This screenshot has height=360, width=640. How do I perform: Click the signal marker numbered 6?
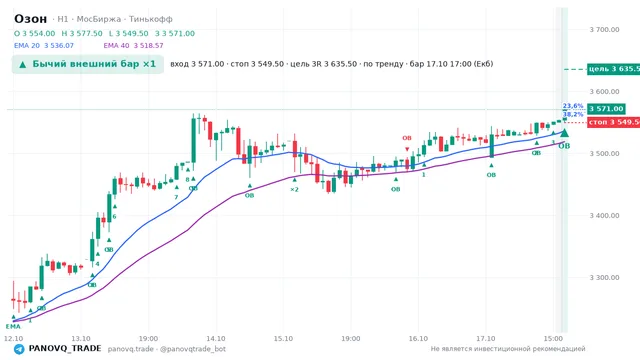(x=114, y=216)
